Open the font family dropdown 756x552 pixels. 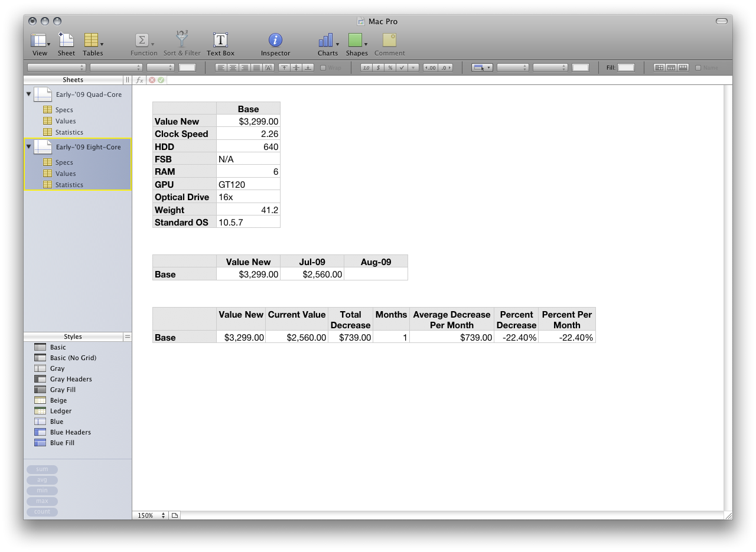(x=57, y=68)
